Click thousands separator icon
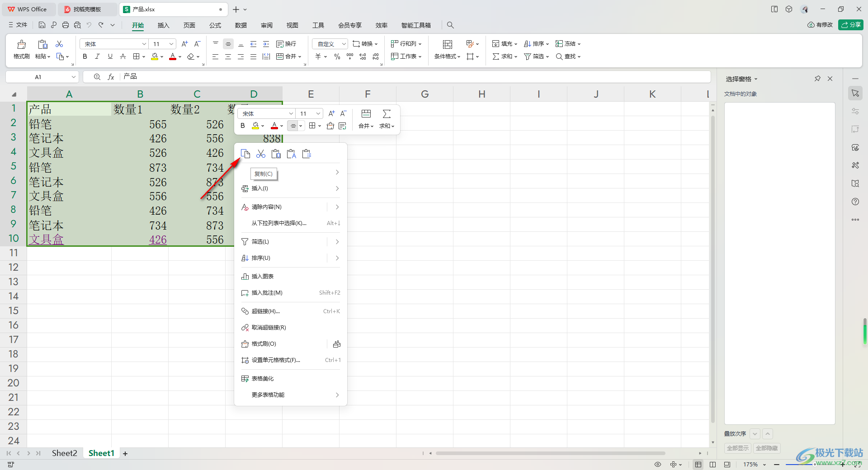The width and height of the screenshot is (868, 470). 350,56
